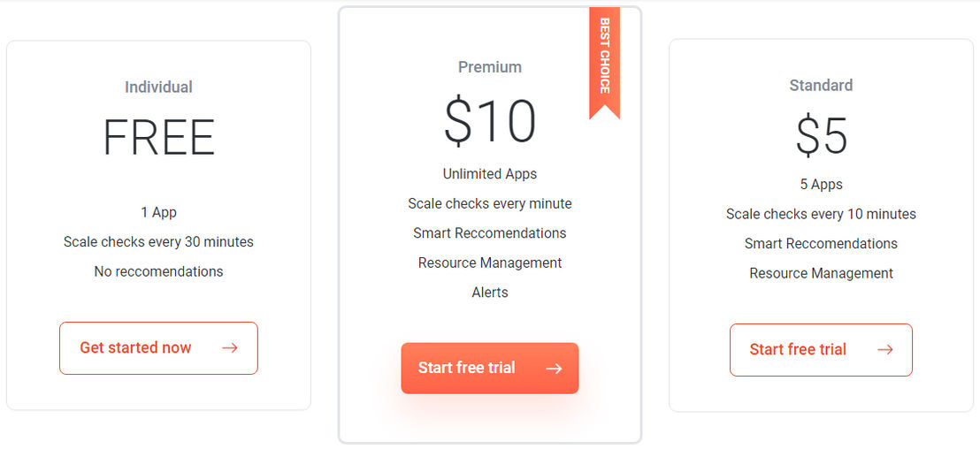The width and height of the screenshot is (980, 449).
Task: Click the $10 price text
Action: click(490, 121)
